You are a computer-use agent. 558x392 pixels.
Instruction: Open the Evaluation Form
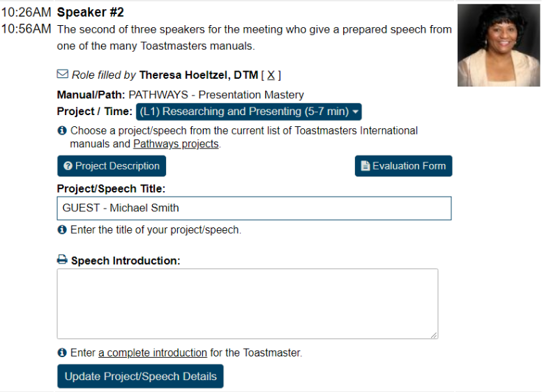(x=404, y=166)
